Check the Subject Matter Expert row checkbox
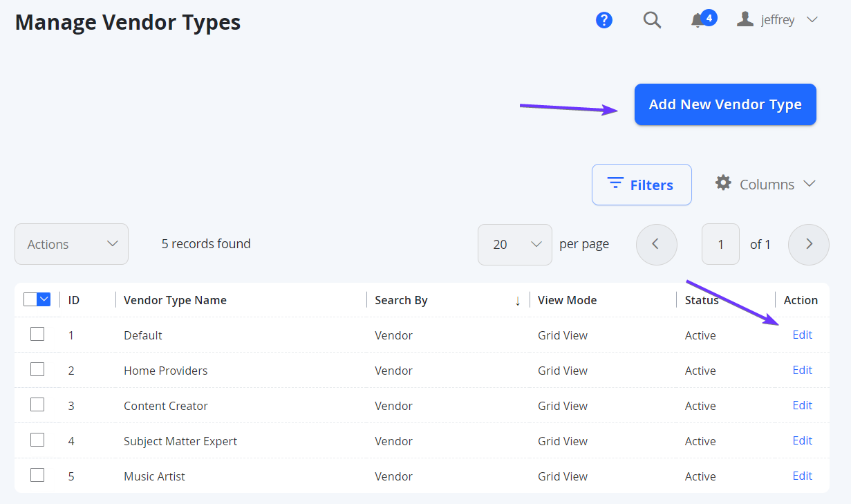This screenshot has height=504, width=851. click(x=37, y=440)
